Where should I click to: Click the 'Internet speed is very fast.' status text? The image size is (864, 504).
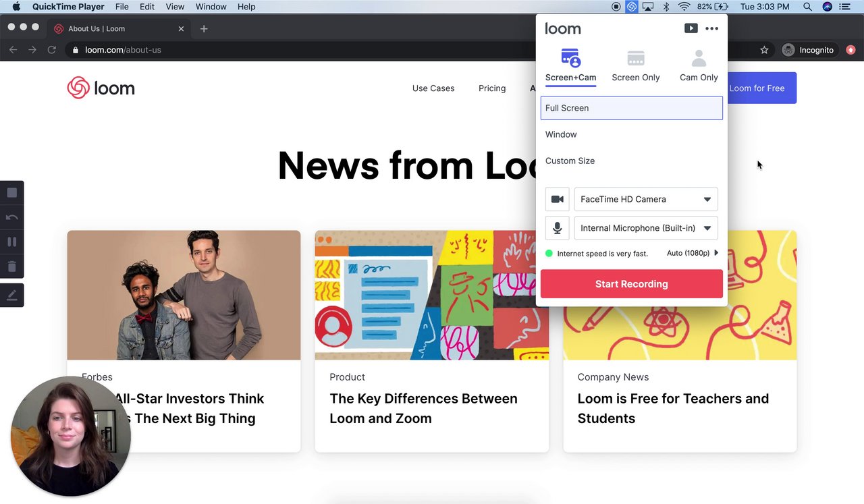[602, 254]
